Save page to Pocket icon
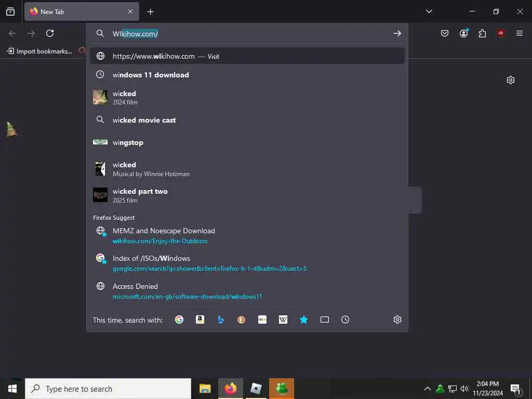 click(x=445, y=33)
